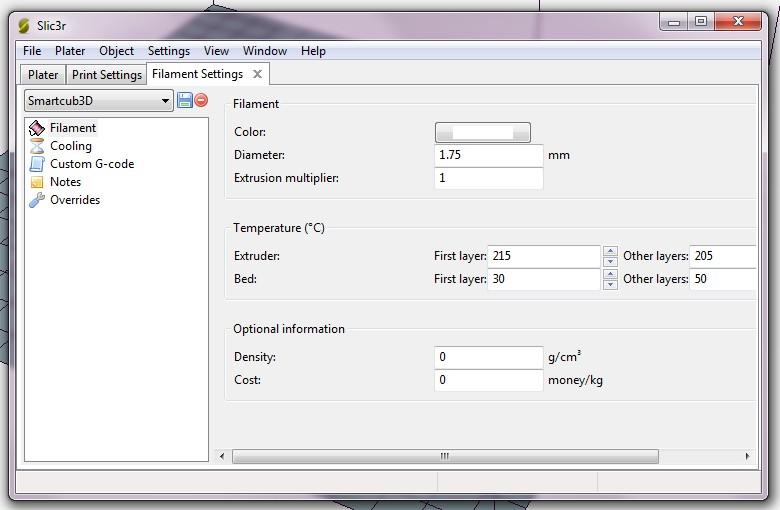Open the View menu
The height and width of the screenshot is (510, 780).
216,51
